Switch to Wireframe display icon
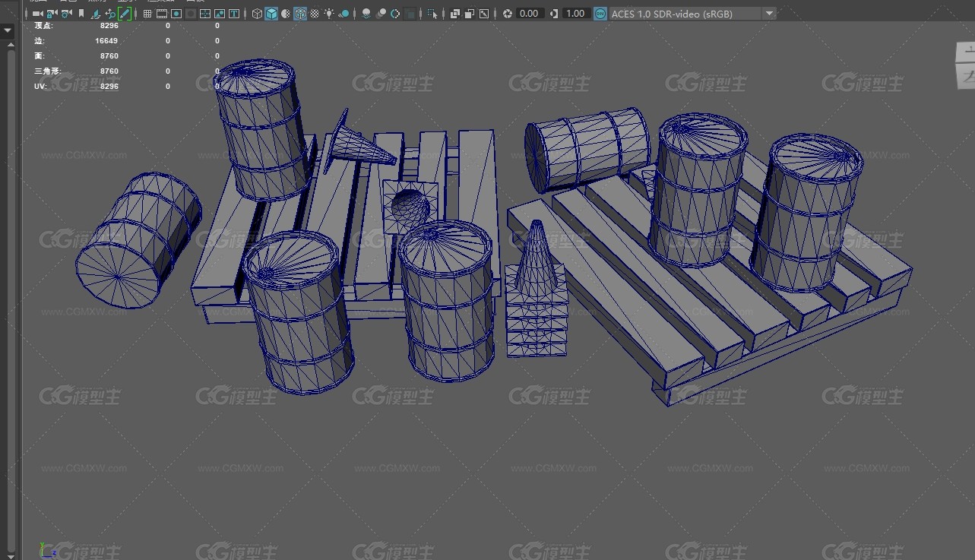 tap(258, 14)
